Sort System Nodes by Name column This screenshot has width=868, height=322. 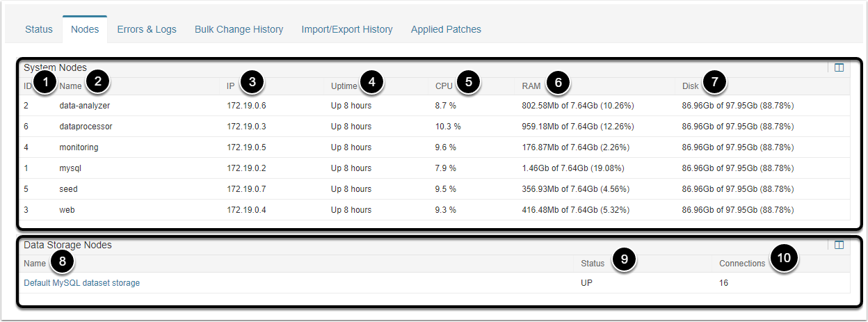[70, 86]
